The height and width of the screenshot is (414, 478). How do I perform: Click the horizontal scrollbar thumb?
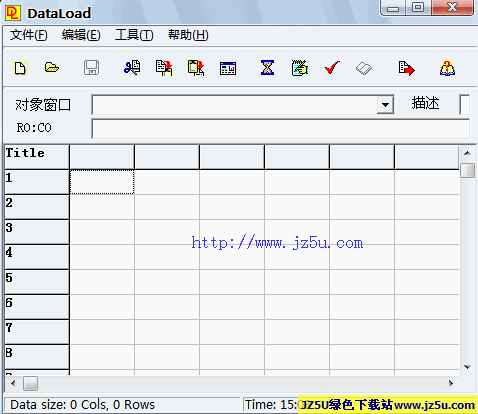30,384
